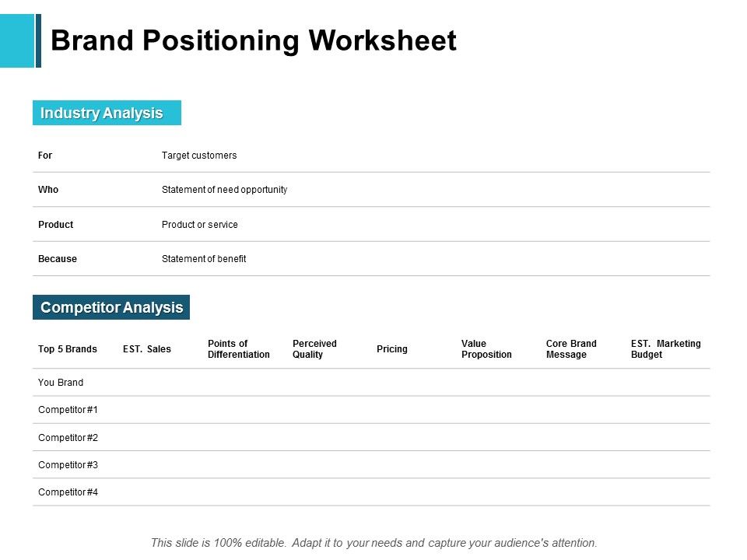Select the Industry Analysis header
This screenshot has height=560, width=747.
coord(107,113)
